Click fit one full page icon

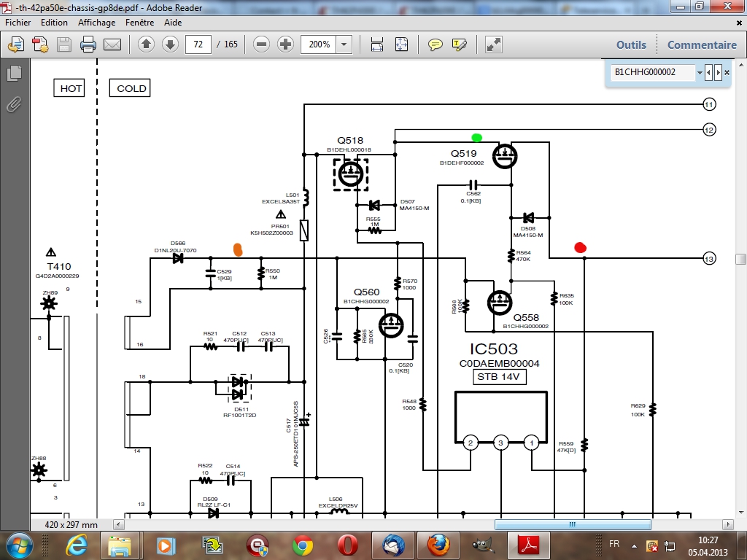(402, 44)
